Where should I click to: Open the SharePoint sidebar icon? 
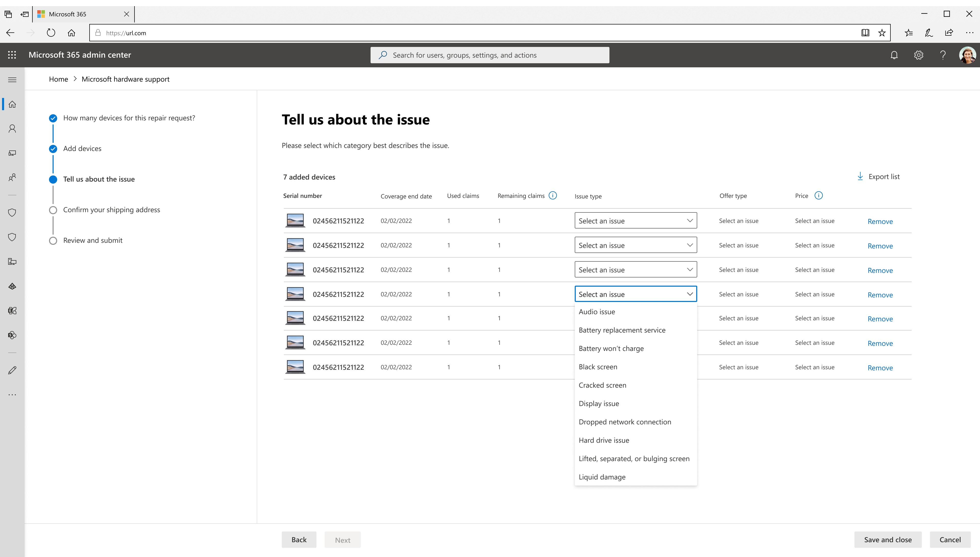pyautogui.click(x=12, y=335)
